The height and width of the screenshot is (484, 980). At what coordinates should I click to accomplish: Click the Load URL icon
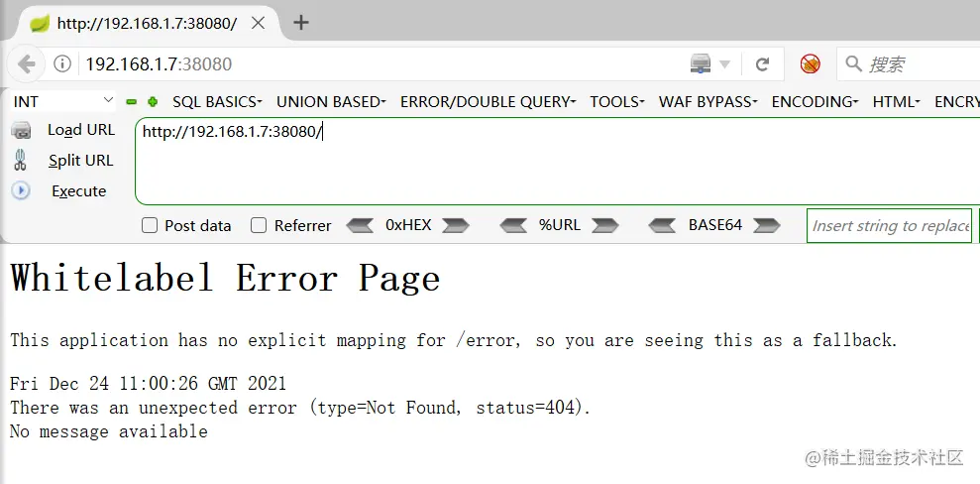[x=21, y=131]
